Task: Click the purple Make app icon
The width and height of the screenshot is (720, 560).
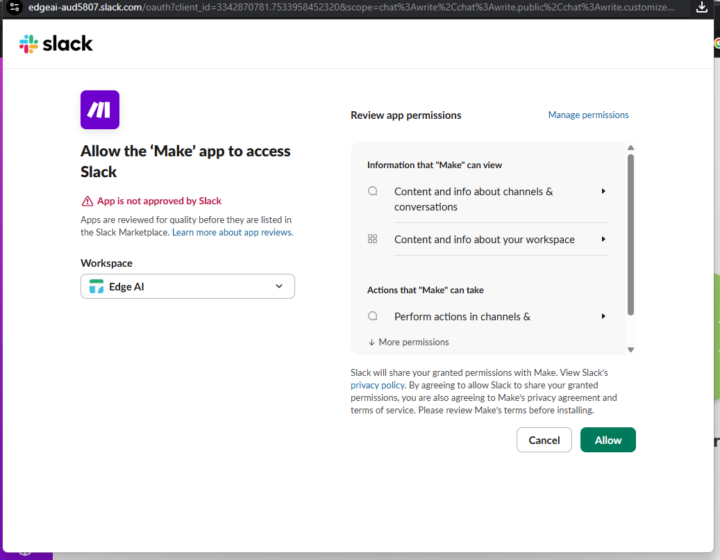Action: 100,110
